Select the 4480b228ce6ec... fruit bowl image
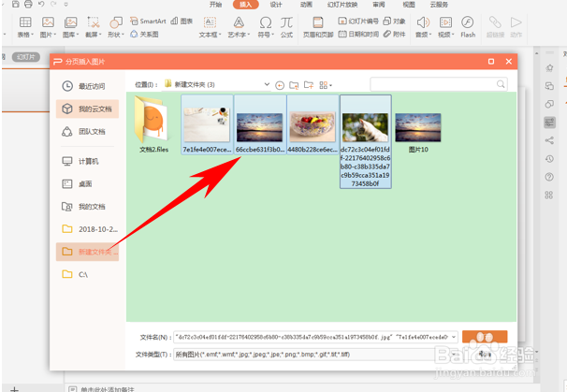 [x=313, y=124]
